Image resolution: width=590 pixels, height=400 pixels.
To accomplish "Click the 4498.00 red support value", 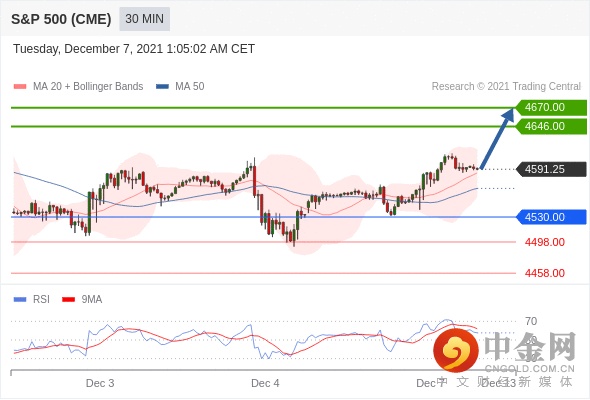I will [544, 242].
